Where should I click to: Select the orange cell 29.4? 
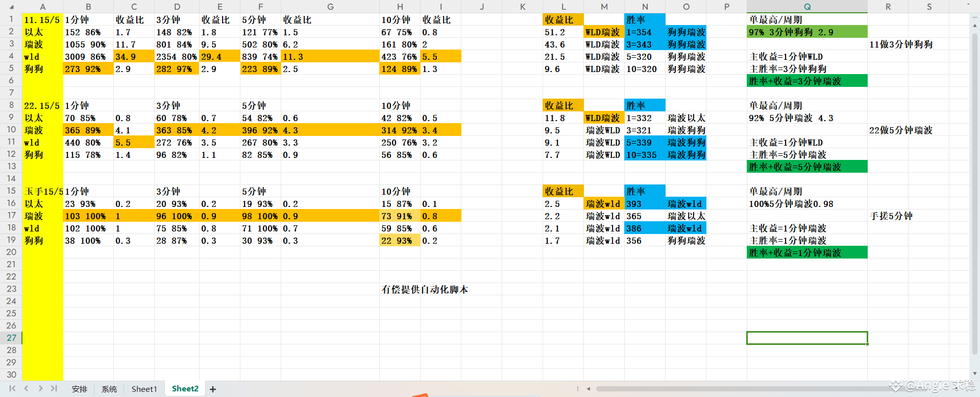pos(219,56)
